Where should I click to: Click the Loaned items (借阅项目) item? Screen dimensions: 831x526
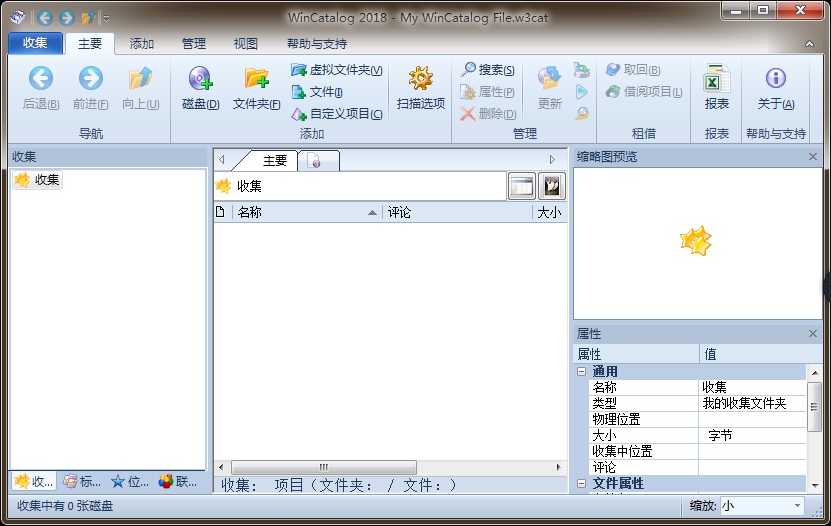pyautogui.click(x=644, y=92)
